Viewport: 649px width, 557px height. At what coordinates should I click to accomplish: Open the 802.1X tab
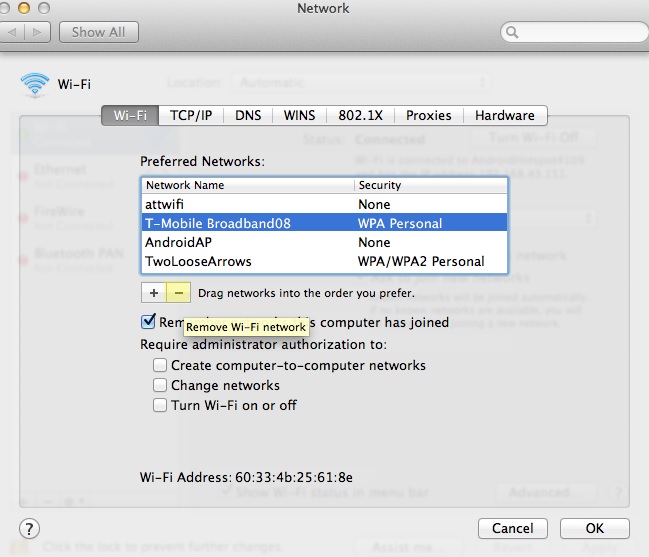[361, 115]
